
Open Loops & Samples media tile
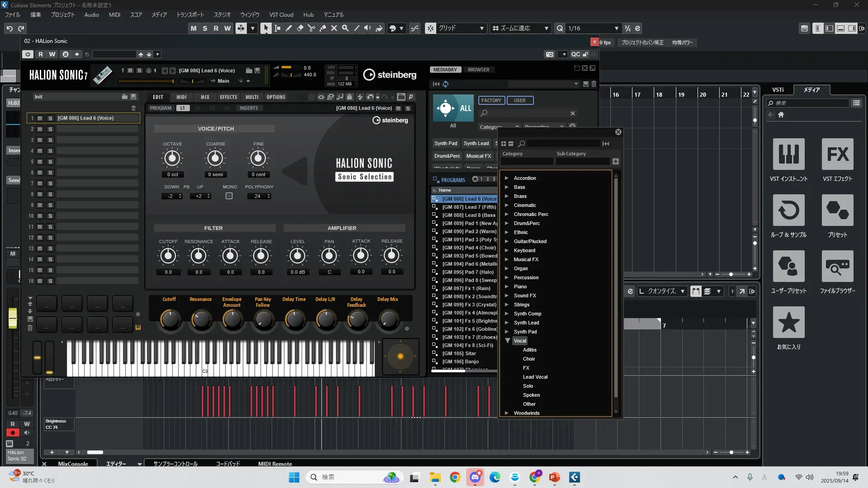[788, 211]
